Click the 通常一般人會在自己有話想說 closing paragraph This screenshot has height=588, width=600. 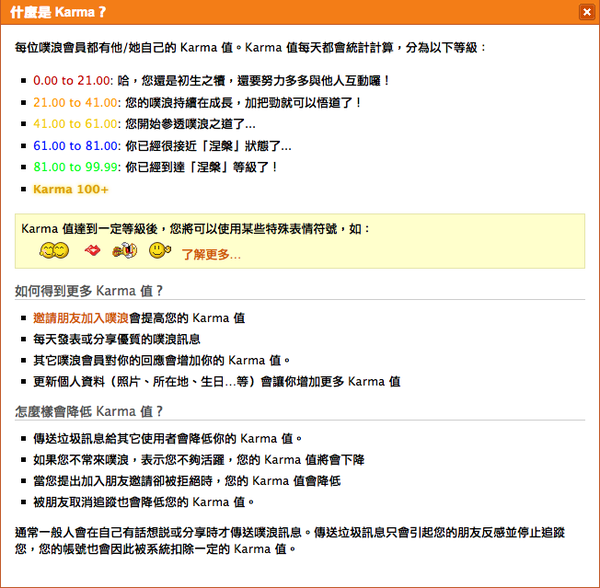click(x=290, y=541)
